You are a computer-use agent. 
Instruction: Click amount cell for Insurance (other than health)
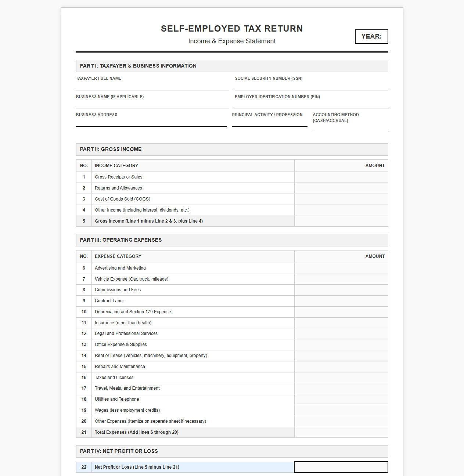click(x=341, y=323)
